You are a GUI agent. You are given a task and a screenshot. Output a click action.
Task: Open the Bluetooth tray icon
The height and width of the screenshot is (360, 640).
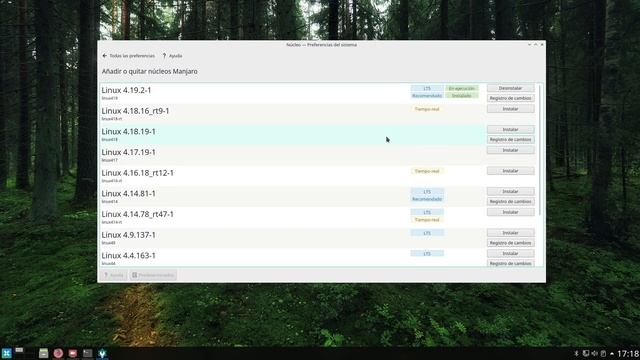[x=577, y=353]
